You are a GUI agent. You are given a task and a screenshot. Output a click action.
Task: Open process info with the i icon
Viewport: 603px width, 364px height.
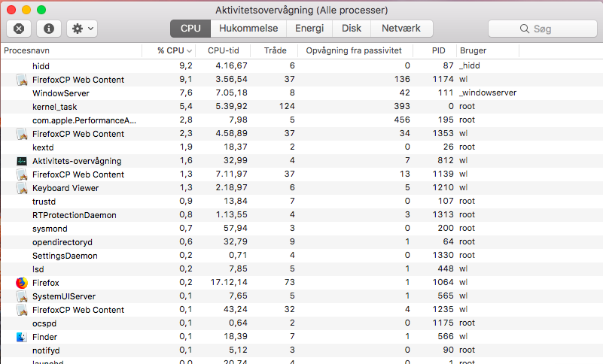click(49, 29)
